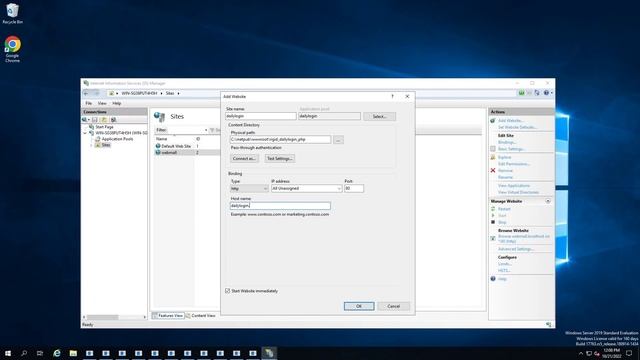The width and height of the screenshot is (640, 360).
Task: Open File Explorer from the taskbar
Action: pyautogui.click(x=73, y=353)
